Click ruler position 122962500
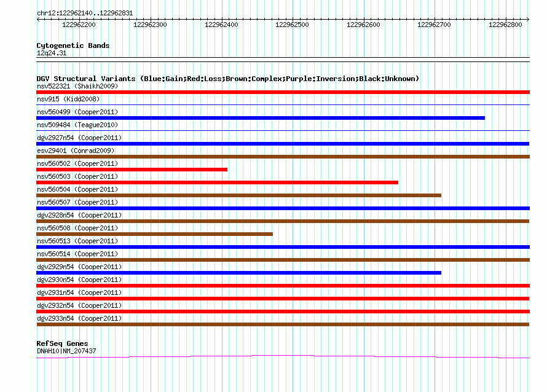 tap(292, 25)
